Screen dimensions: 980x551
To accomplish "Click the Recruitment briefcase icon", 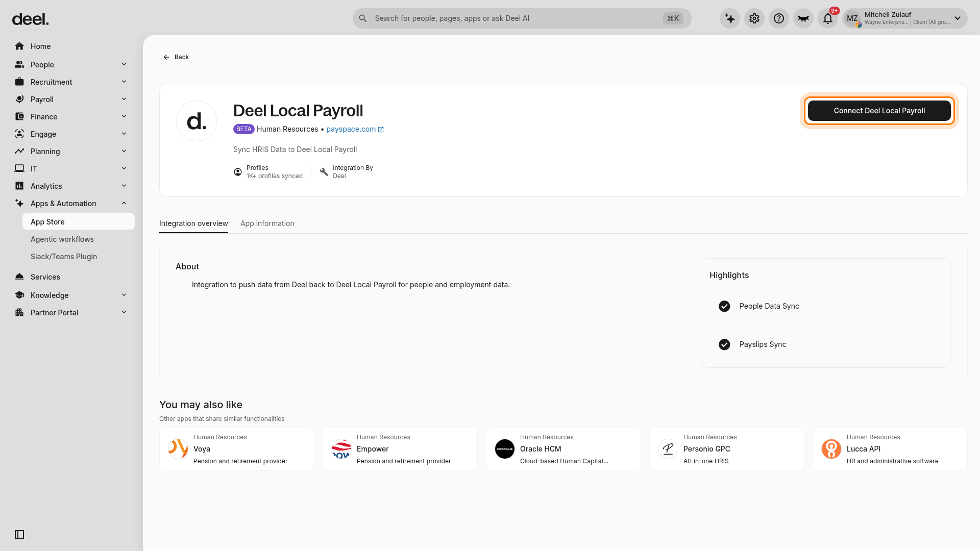I will coord(19,82).
